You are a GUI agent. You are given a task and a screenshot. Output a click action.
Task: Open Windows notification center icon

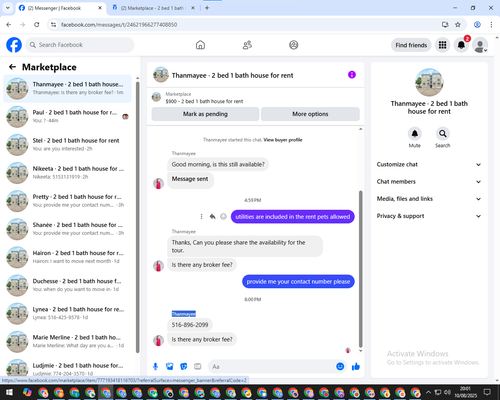487,392
